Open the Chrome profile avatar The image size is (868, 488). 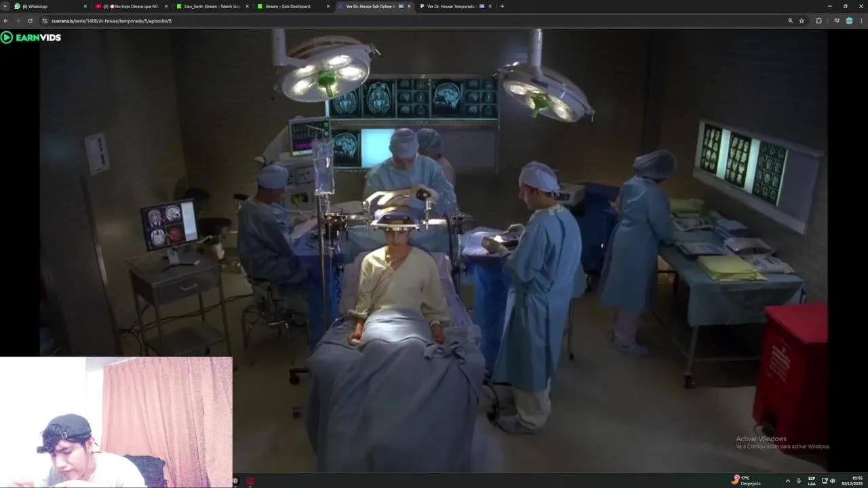[x=849, y=21]
